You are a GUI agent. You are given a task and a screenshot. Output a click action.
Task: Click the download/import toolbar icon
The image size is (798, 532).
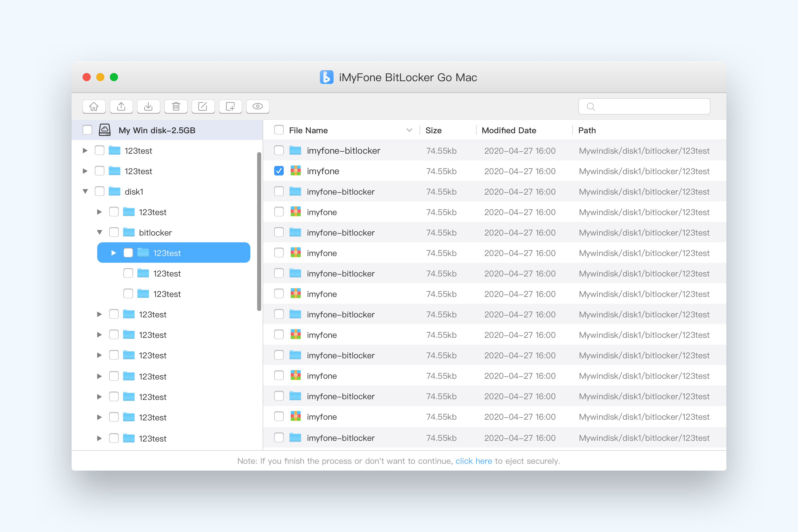[148, 107]
